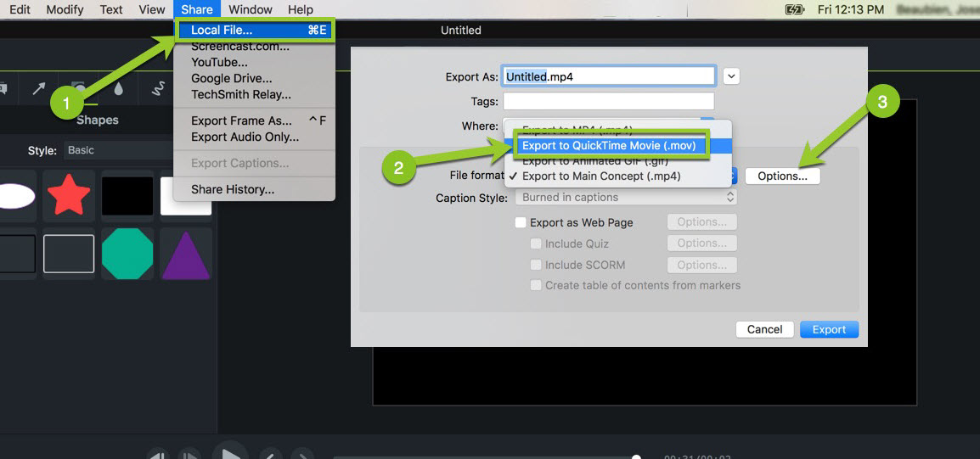Screen dimensions: 980x459
Task: Expand save dialog with chevron button
Action: [731, 76]
